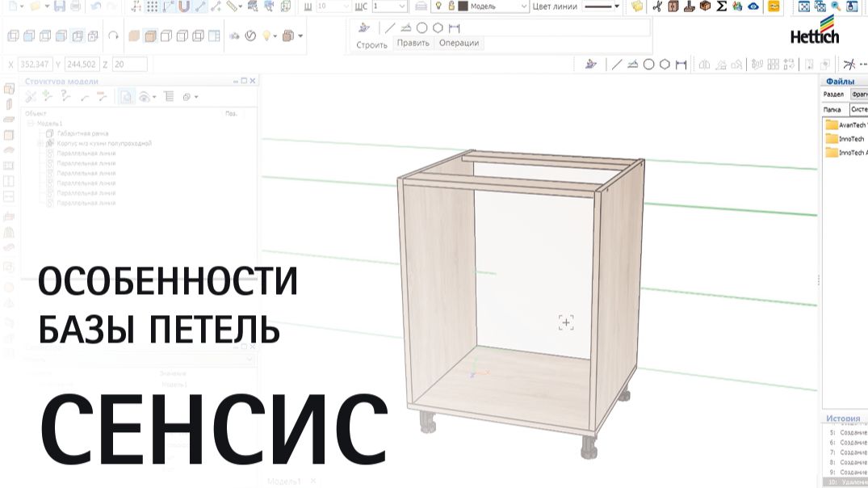Open eye visibility dropdown in Структура модели
The width and height of the screenshot is (868, 488).
154,97
